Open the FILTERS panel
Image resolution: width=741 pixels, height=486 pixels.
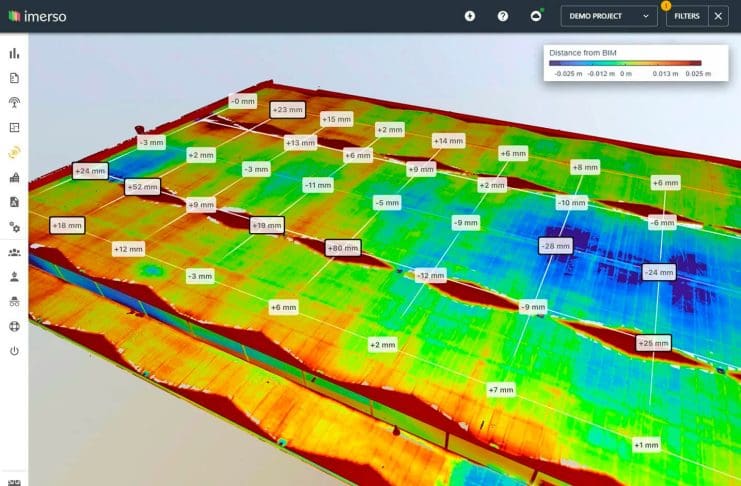(687, 16)
